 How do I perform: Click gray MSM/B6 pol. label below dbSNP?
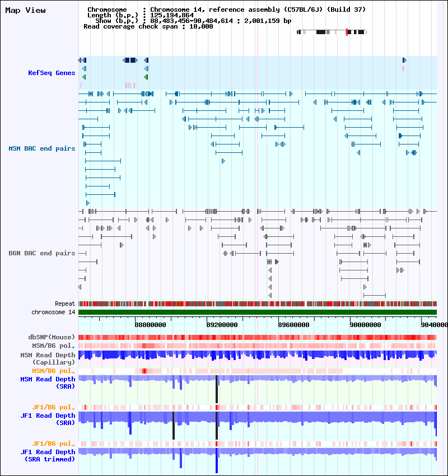(53, 346)
